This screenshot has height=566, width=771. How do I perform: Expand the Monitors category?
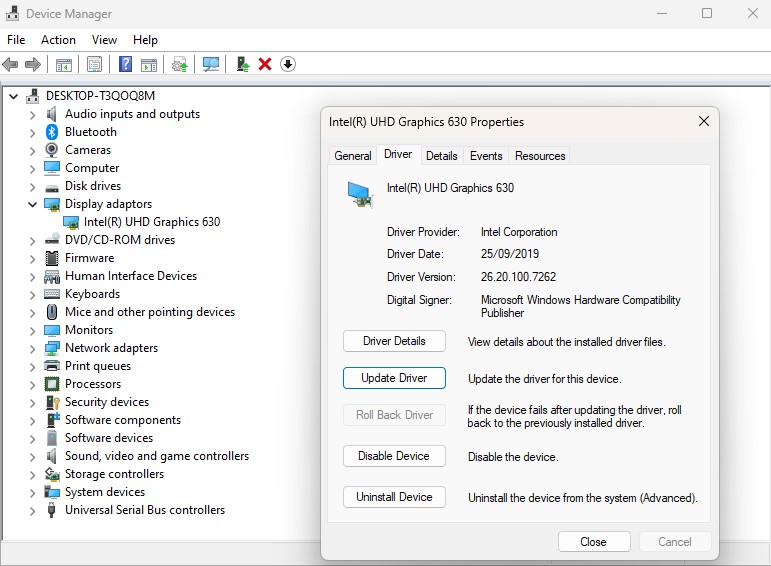32,330
